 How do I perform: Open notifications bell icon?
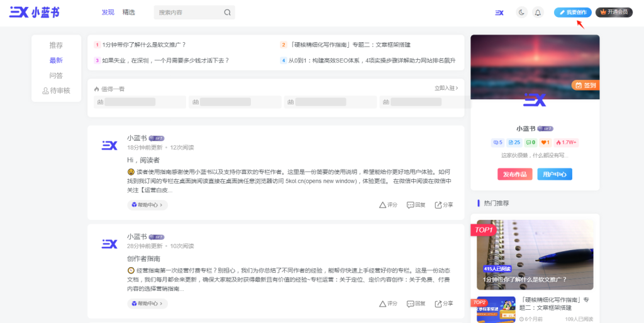tap(538, 13)
